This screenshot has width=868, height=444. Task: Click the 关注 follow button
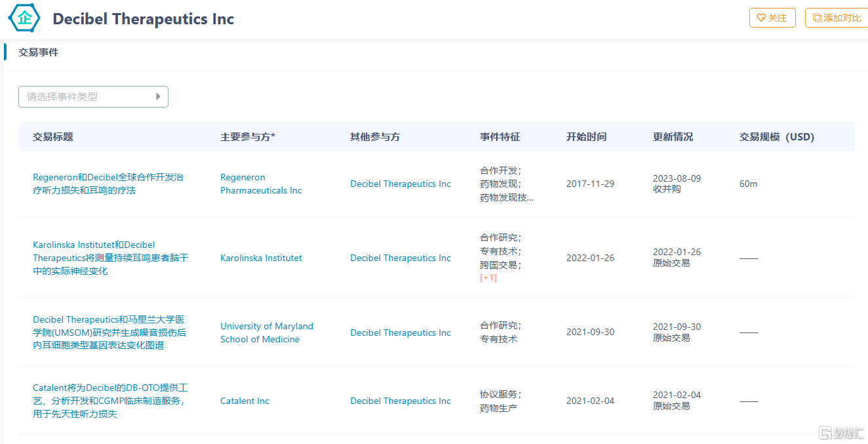[x=772, y=18]
